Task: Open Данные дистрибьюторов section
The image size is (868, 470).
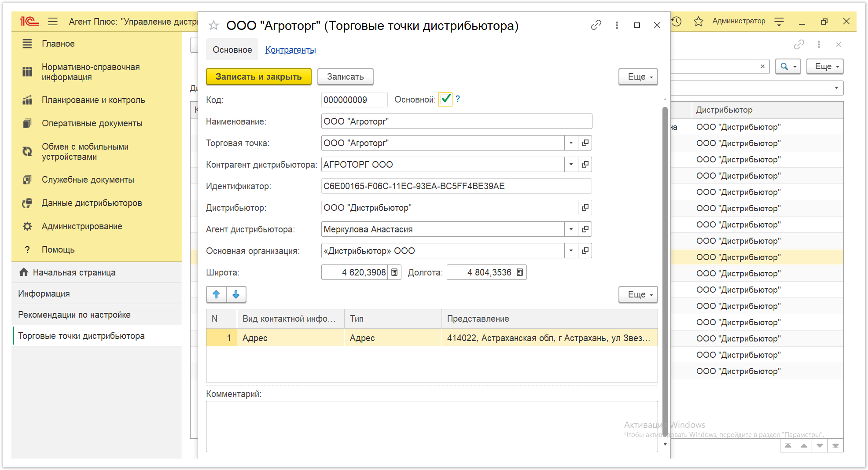Action: click(92, 203)
